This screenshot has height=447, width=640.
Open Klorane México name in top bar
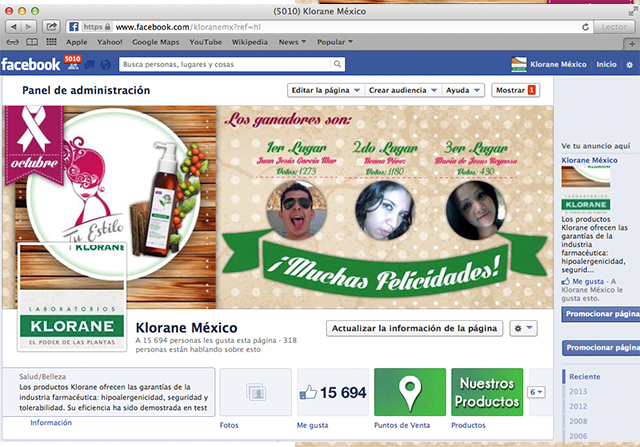[x=558, y=64]
